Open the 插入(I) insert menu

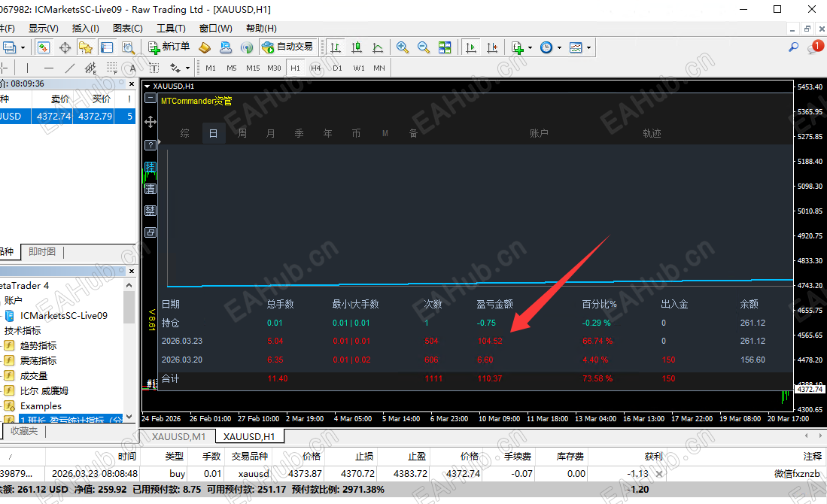[x=85, y=29]
